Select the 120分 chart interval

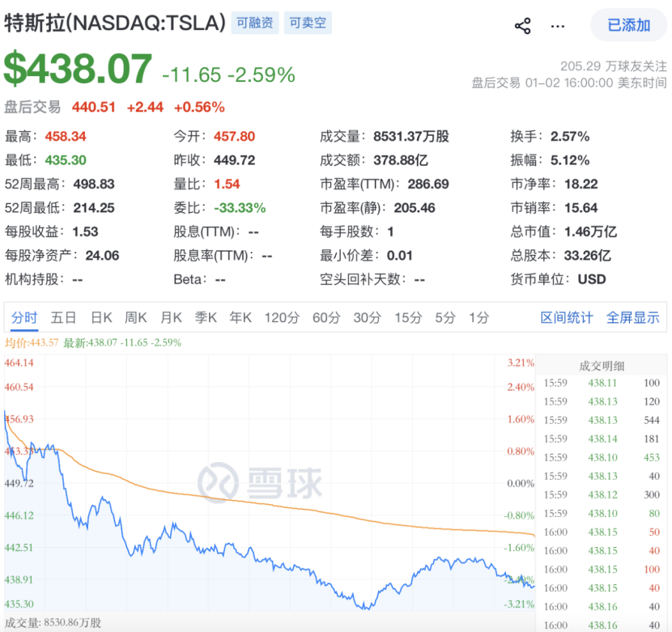(282, 317)
